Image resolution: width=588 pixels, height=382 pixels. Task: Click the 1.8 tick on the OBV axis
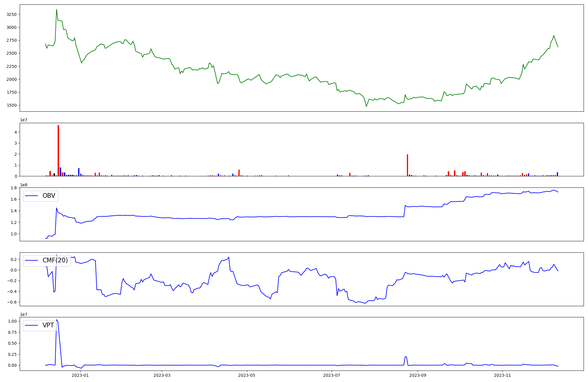tap(14, 188)
